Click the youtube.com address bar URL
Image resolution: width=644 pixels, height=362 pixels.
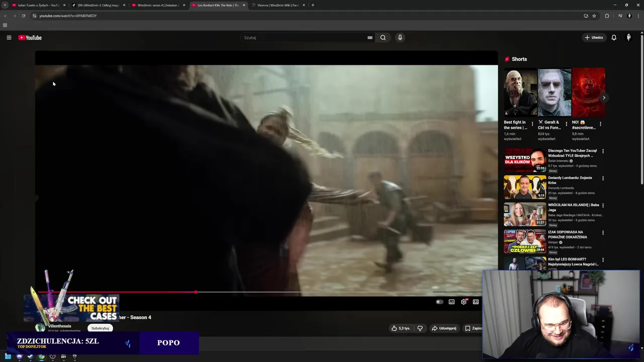68,16
